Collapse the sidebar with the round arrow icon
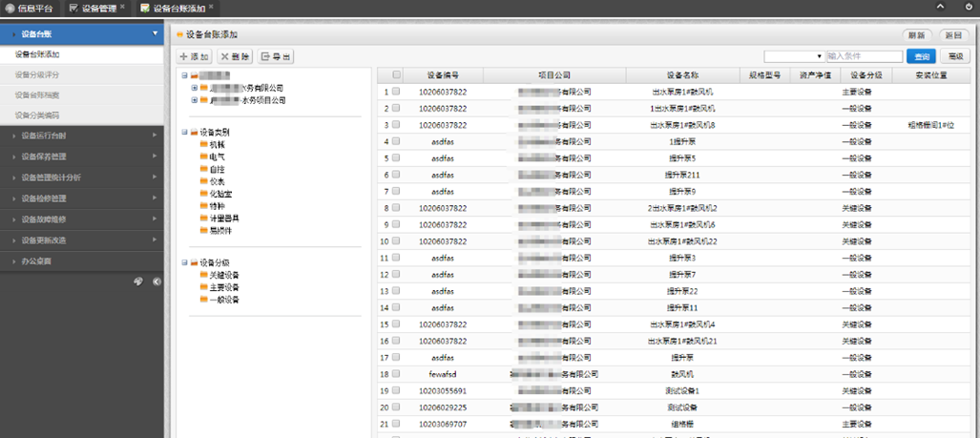Screen dimensions: 980x438 (x=156, y=282)
